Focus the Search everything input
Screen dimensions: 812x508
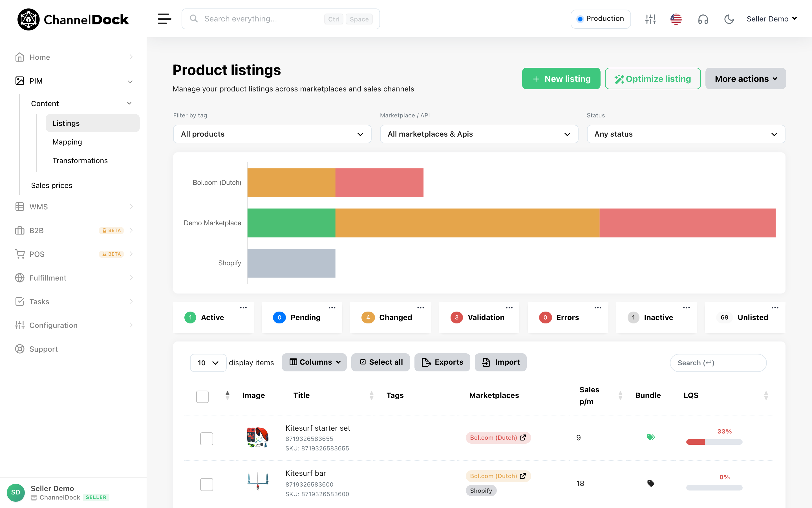point(281,19)
